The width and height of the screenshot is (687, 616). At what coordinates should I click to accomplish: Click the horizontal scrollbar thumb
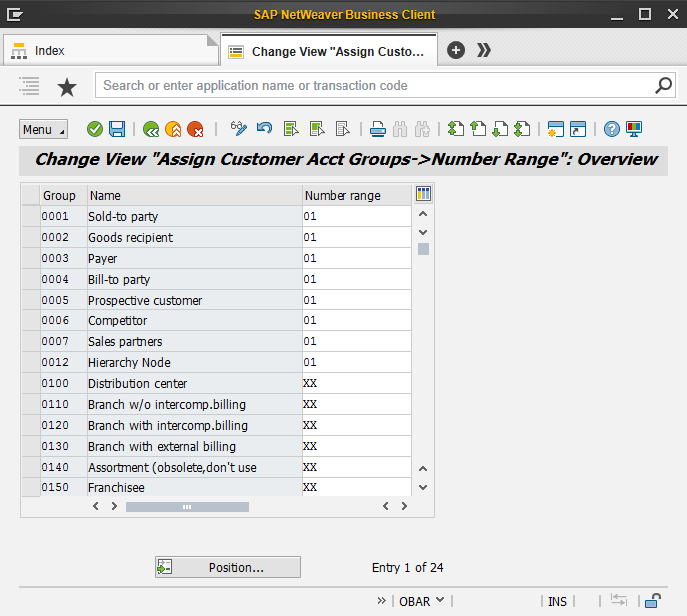pos(187,507)
